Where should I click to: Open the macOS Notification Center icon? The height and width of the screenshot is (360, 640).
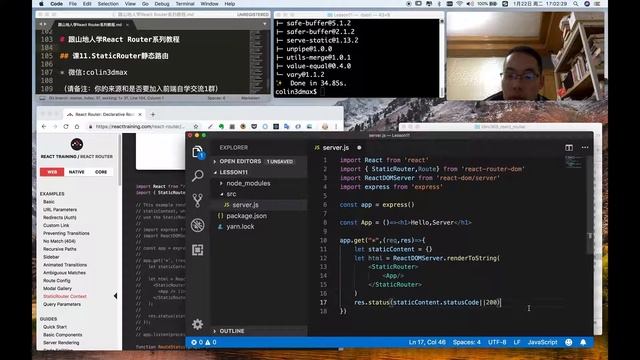pyautogui.click(x=598, y=4)
